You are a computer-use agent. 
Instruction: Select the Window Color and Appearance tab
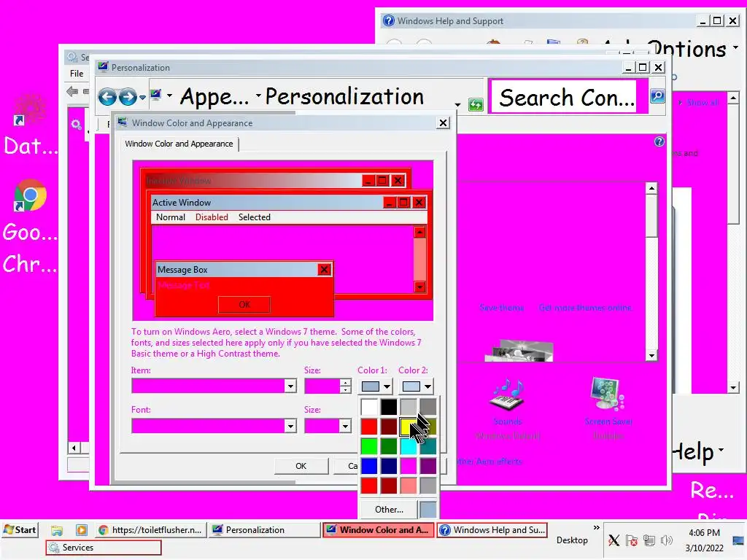click(x=179, y=144)
